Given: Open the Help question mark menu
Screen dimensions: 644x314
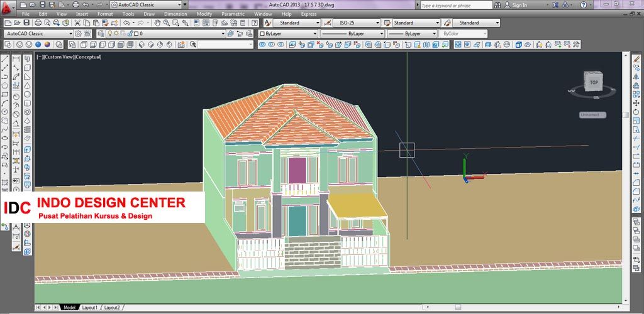Looking at the screenshot, I should [584, 5].
